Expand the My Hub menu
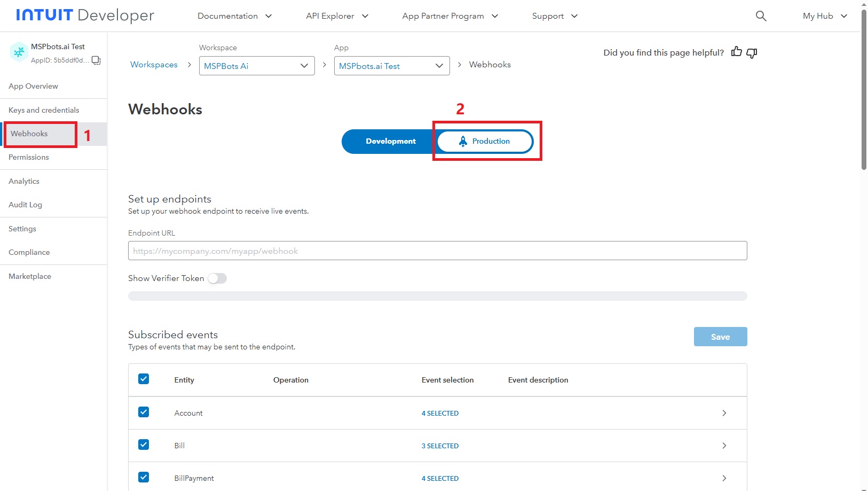The image size is (868, 491). click(824, 16)
